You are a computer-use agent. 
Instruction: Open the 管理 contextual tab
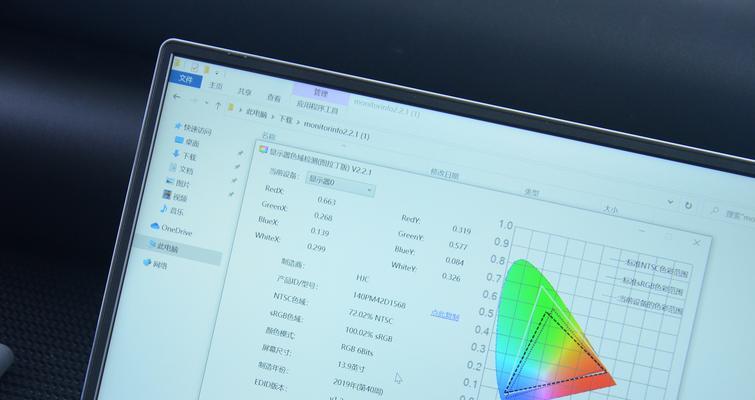point(321,92)
